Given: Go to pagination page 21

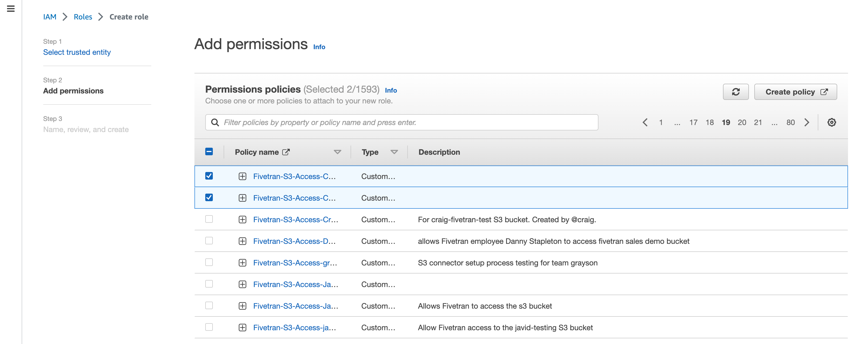Looking at the screenshot, I should [x=758, y=122].
